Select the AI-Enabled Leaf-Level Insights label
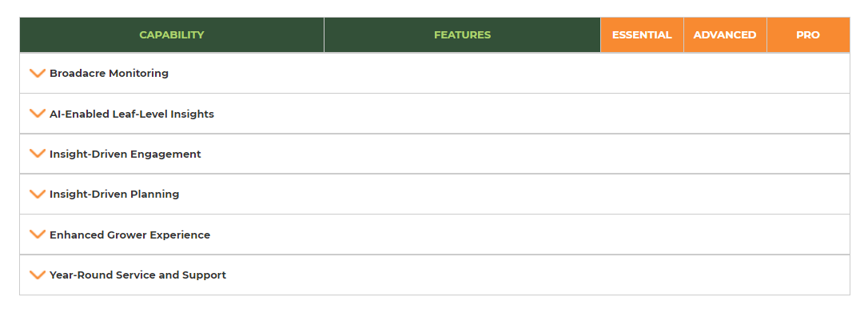868x313 pixels. click(x=132, y=114)
